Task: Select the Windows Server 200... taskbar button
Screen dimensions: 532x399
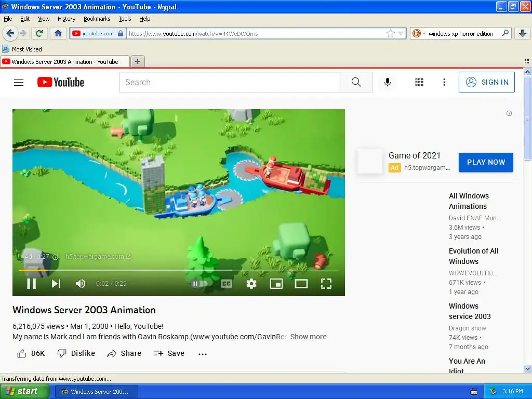Action: click(x=96, y=392)
